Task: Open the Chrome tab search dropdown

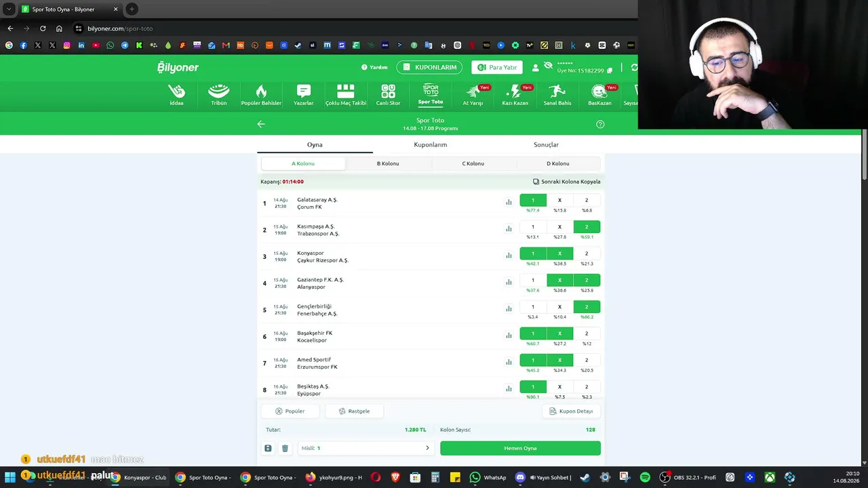Action: pyautogui.click(x=9, y=9)
